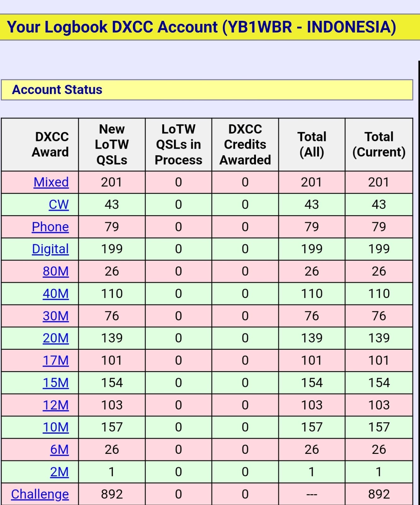
Task: Open the 10M band award link
Action: pyautogui.click(x=56, y=427)
